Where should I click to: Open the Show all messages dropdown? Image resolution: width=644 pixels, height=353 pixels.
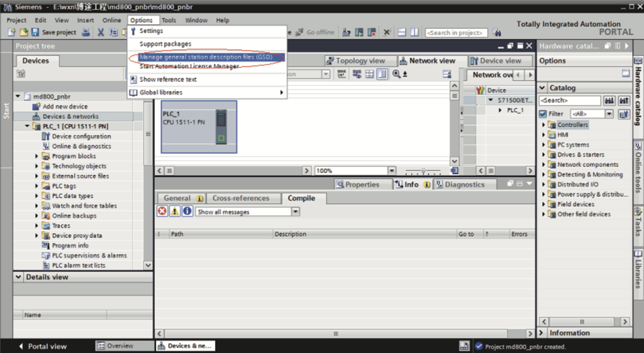[295, 212]
